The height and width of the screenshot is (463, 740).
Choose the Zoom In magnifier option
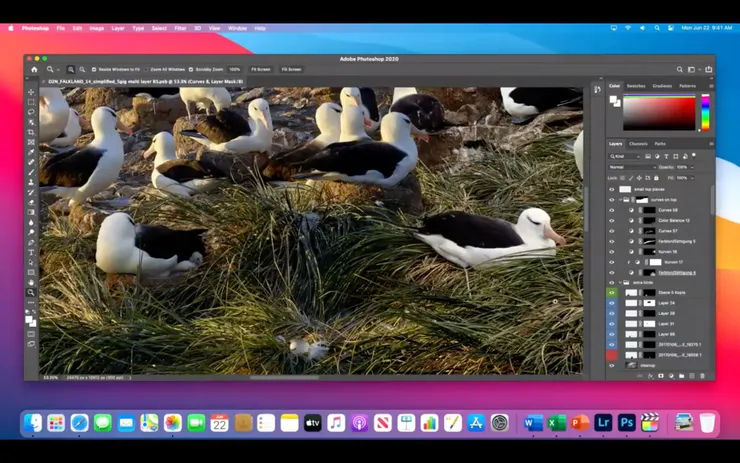tap(71, 69)
